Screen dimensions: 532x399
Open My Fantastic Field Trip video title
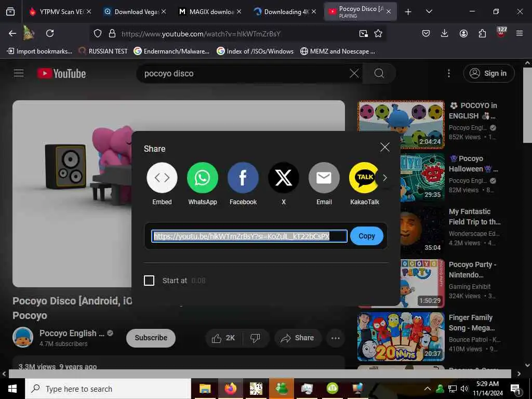click(x=474, y=217)
